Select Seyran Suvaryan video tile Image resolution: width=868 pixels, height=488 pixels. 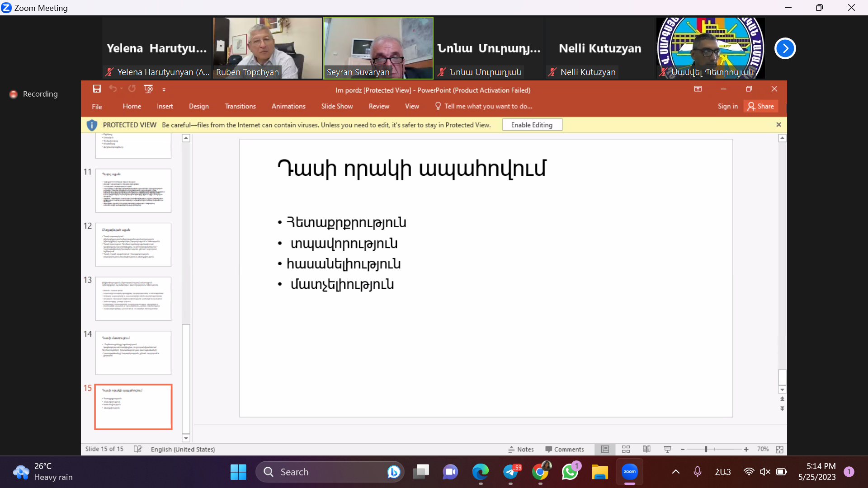tap(378, 48)
